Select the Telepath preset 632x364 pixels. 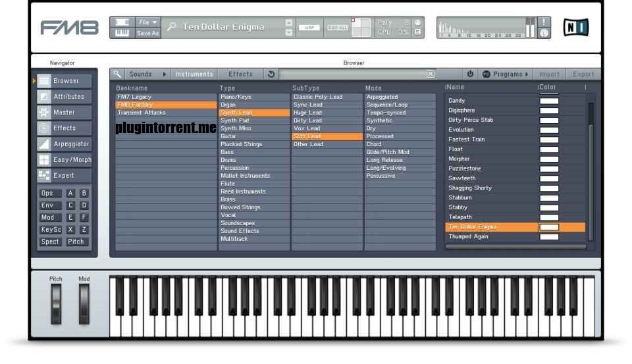(515, 217)
